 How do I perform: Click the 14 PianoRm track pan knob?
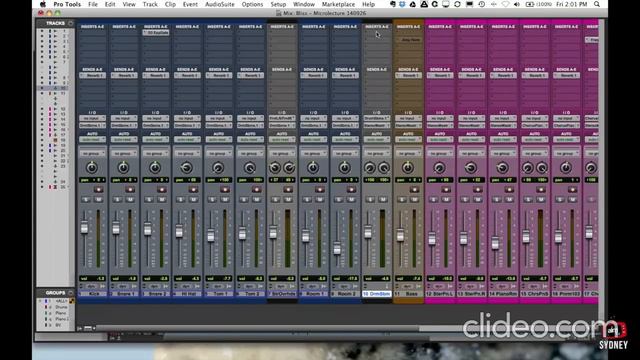[x=502, y=167]
